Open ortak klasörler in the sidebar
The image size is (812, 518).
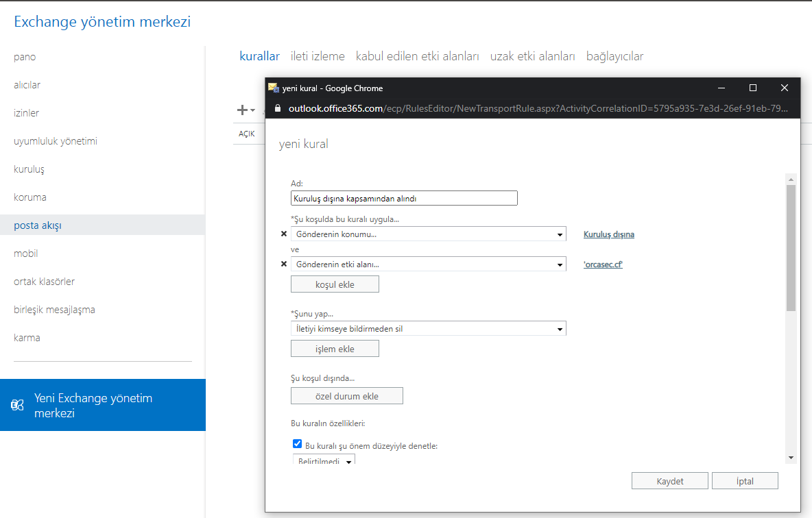tap(44, 282)
